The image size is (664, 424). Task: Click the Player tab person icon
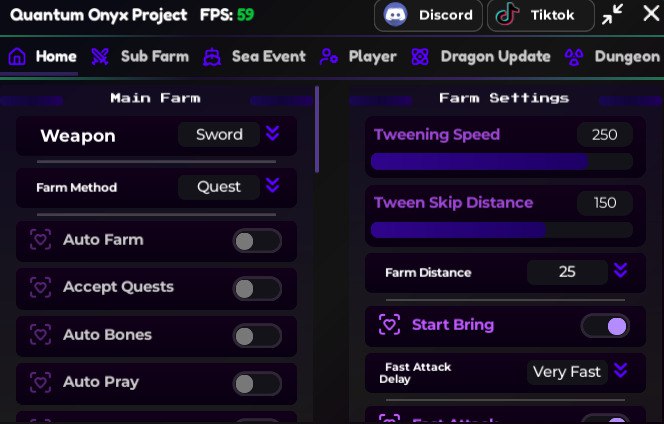point(329,56)
